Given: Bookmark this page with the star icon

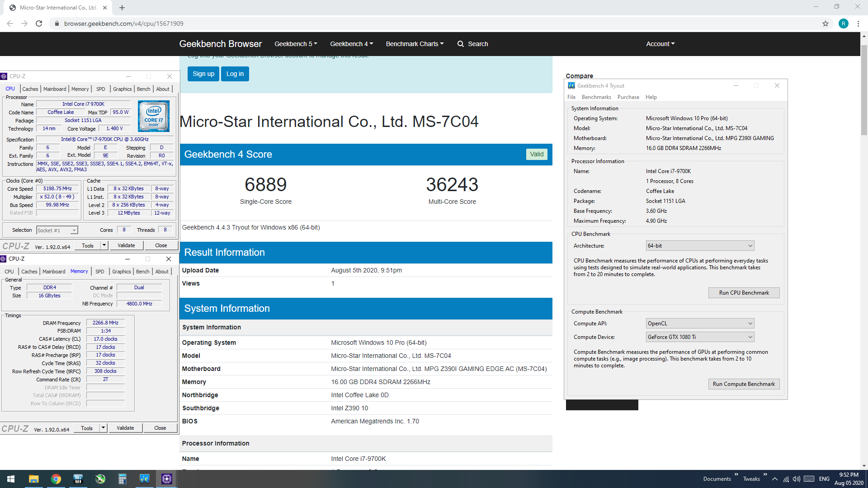Looking at the screenshot, I should (826, 23).
